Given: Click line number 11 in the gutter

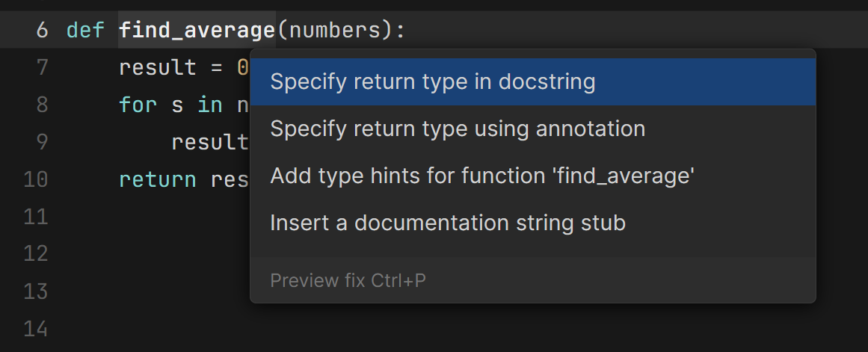Looking at the screenshot, I should [x=36, y=217].
